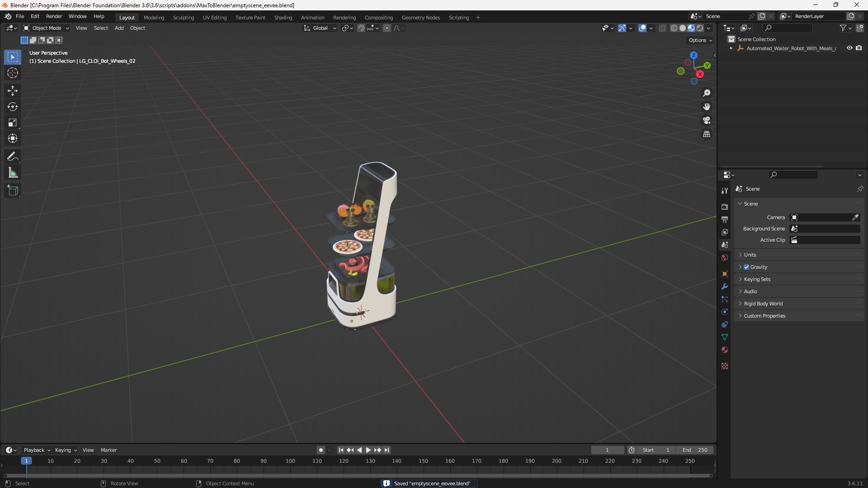This screenshot has width=868, height=488.
Task: Jump to end frame button
Action: click(x=387, y=450)
